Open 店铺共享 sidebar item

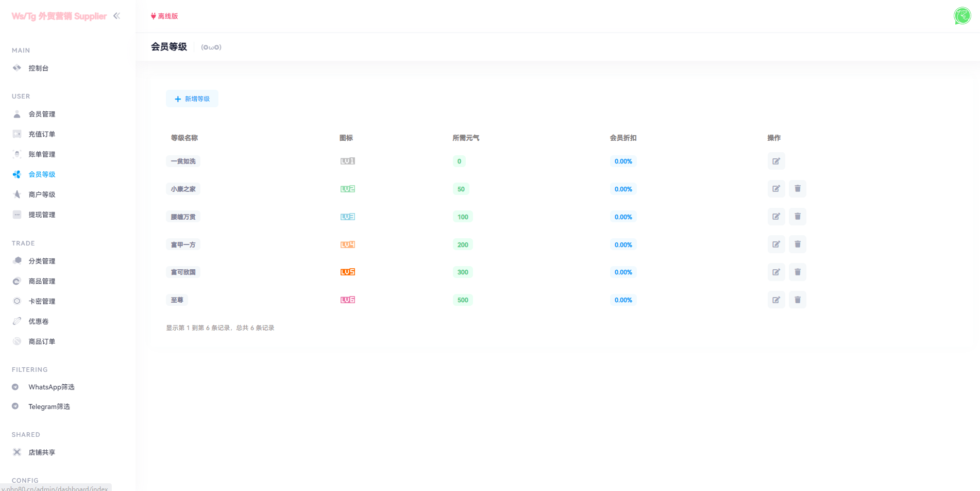point(42,452)
